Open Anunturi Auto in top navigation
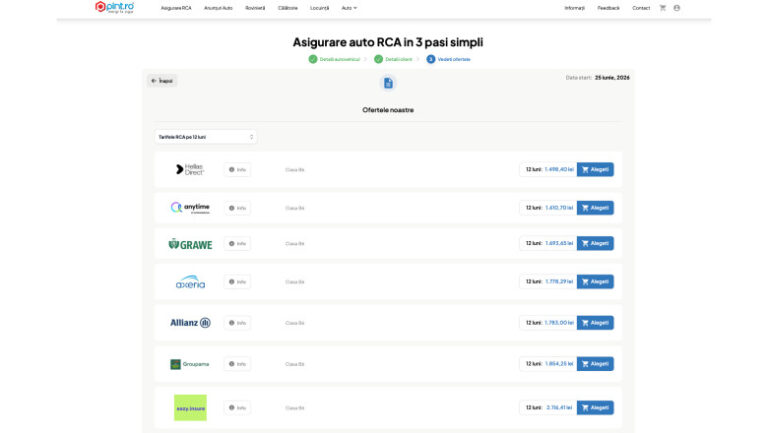 click(x=218, y=8)
